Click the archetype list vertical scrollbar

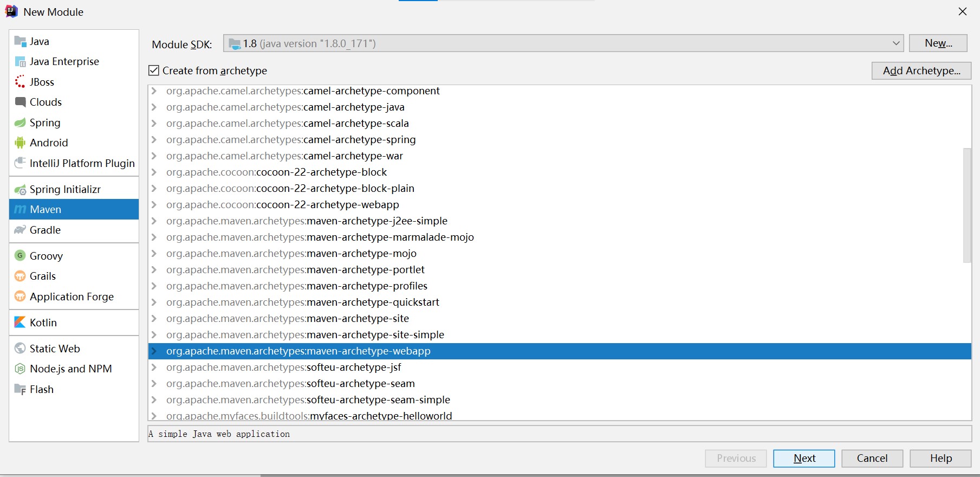(x=967, y=205)
